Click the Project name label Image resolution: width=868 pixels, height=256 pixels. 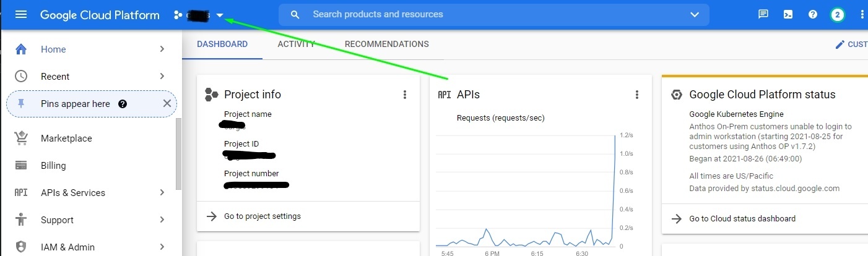[x=248, y=114]
